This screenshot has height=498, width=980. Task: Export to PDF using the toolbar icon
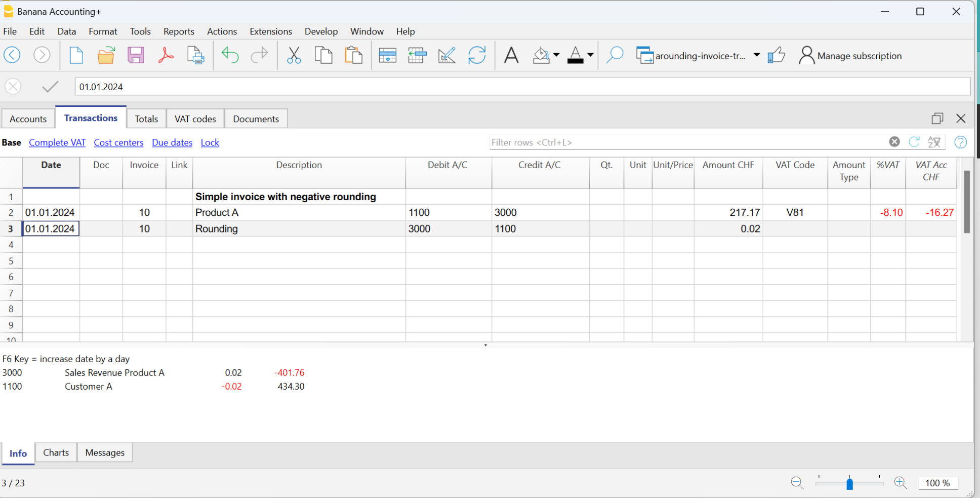(166, 55)
